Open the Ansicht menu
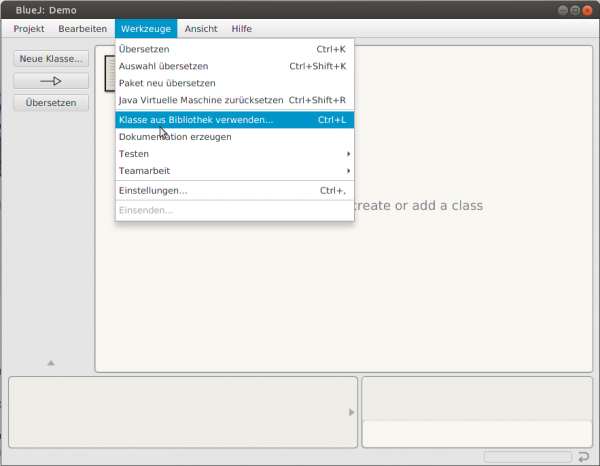Screen dimensions: 600x466 tap(200, 29)
